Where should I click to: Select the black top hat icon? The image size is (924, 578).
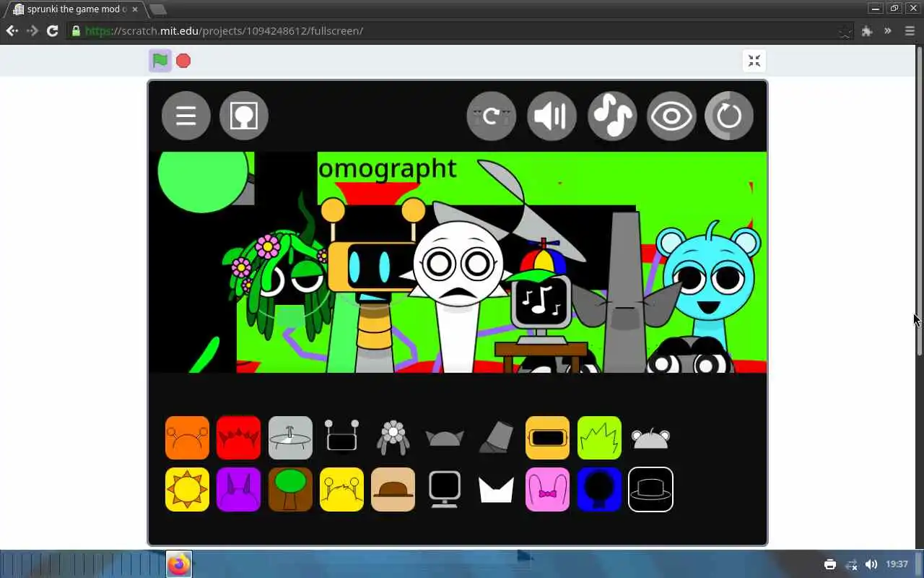[x=651, y=489]
